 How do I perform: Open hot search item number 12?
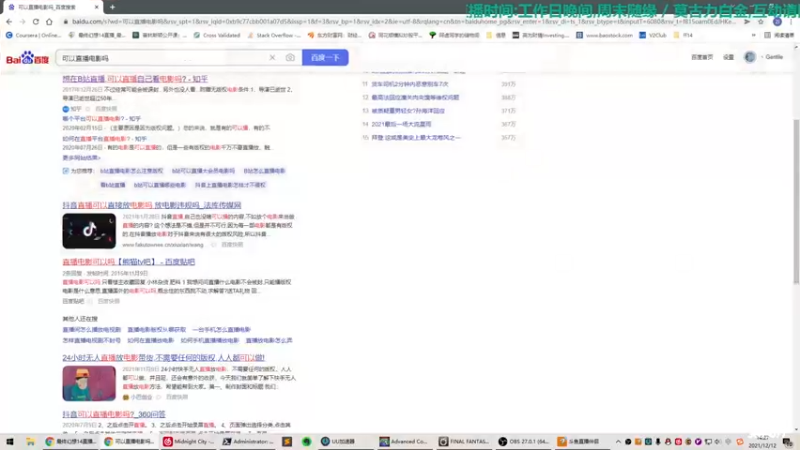coord(415,97)
